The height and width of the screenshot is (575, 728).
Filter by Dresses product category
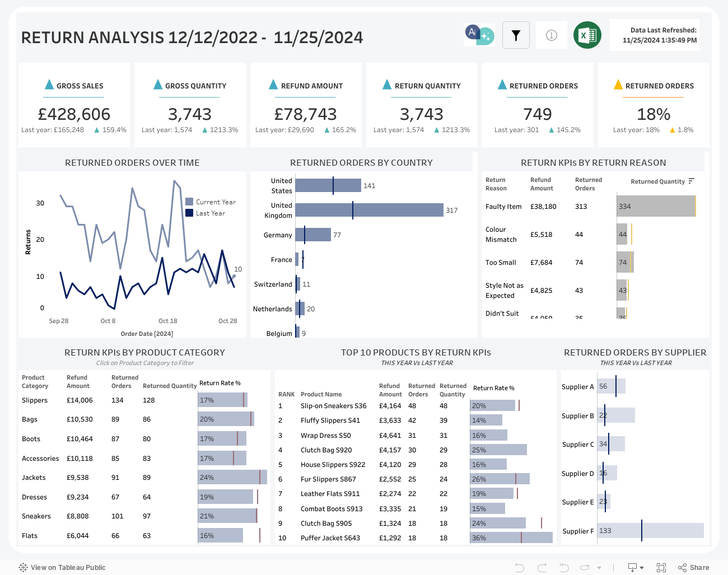[34, 497]
